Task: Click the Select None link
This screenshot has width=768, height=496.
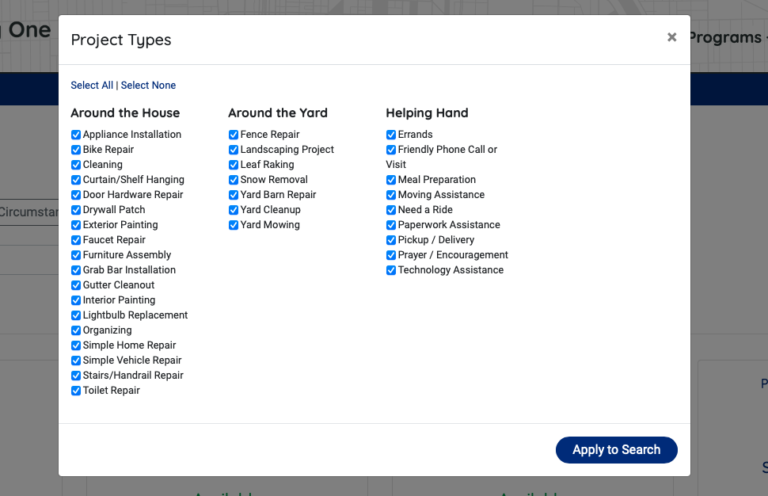Action: [148, 86]
